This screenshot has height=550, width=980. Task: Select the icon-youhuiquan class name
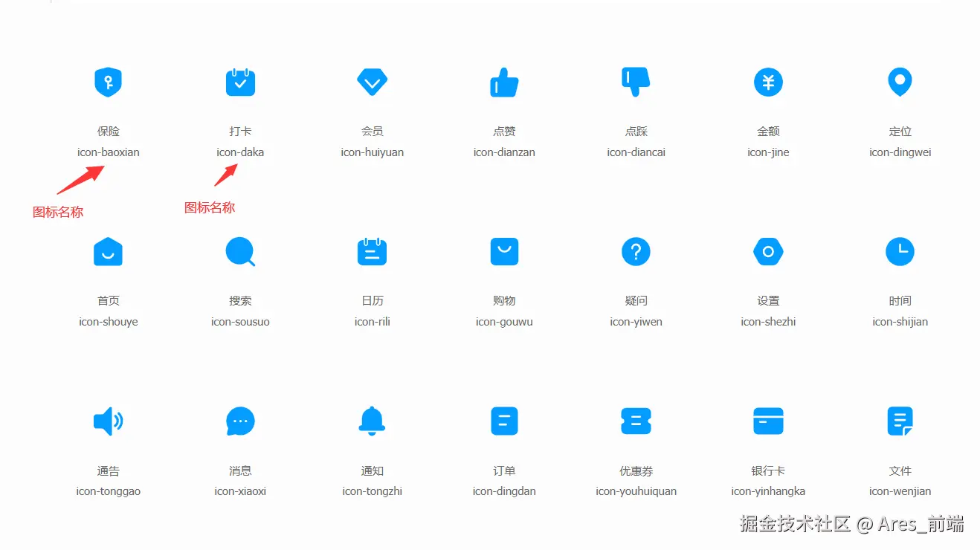coord(636,491)
